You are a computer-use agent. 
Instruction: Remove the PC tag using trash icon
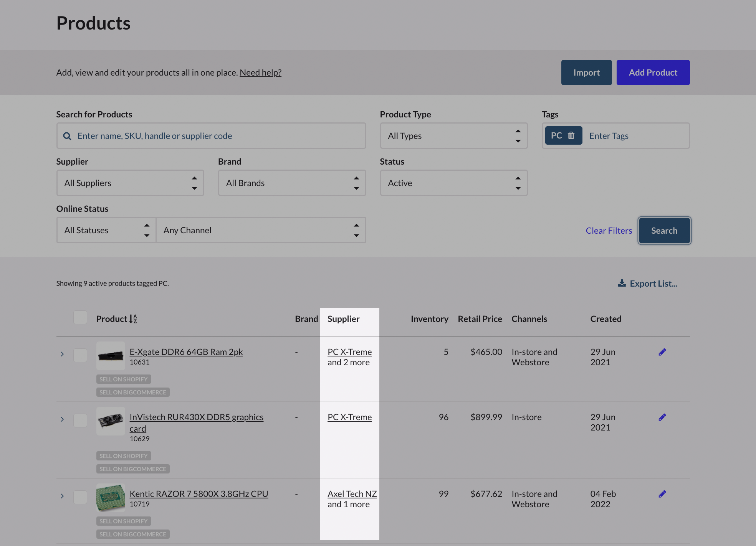[x=571, y=135]
